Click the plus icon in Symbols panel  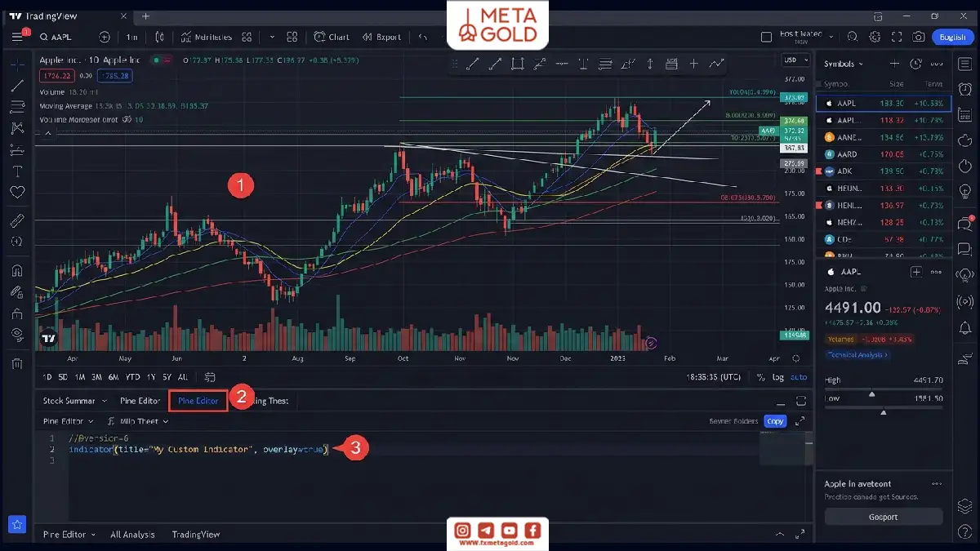point(895,64)
